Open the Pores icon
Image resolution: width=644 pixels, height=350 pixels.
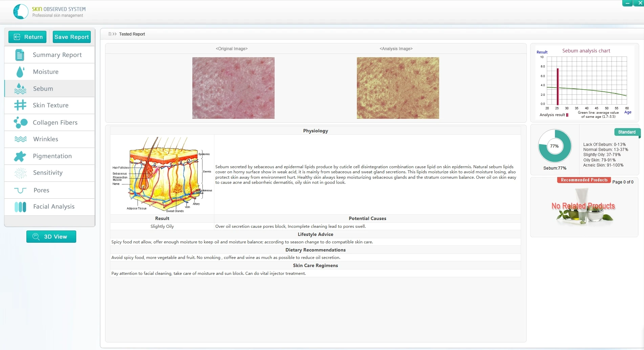click(20, 190)
